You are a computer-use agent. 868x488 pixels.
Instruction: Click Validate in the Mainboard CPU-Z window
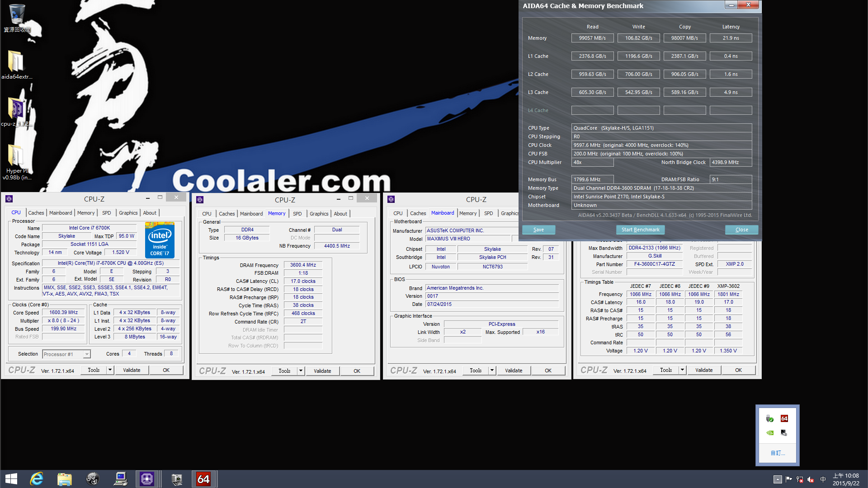point(514,371)
